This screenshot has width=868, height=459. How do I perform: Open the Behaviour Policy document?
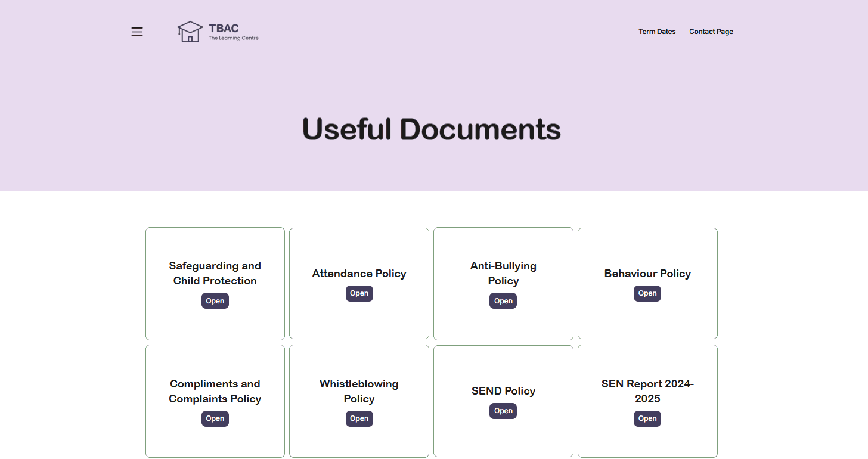(647, 293)
